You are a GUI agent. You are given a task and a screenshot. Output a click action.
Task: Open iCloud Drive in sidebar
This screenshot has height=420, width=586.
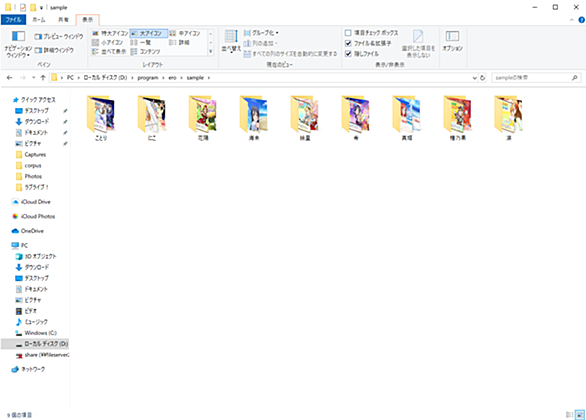[32, 202]
